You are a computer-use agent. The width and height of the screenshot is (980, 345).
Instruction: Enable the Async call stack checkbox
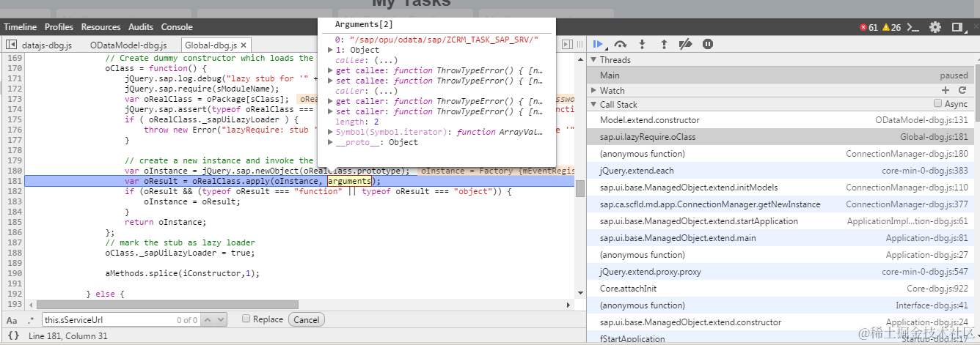(x=937, y=104)
